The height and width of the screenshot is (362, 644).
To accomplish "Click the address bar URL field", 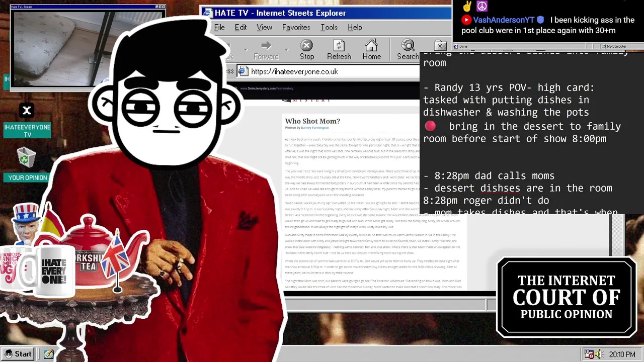I will pos(328,71).
